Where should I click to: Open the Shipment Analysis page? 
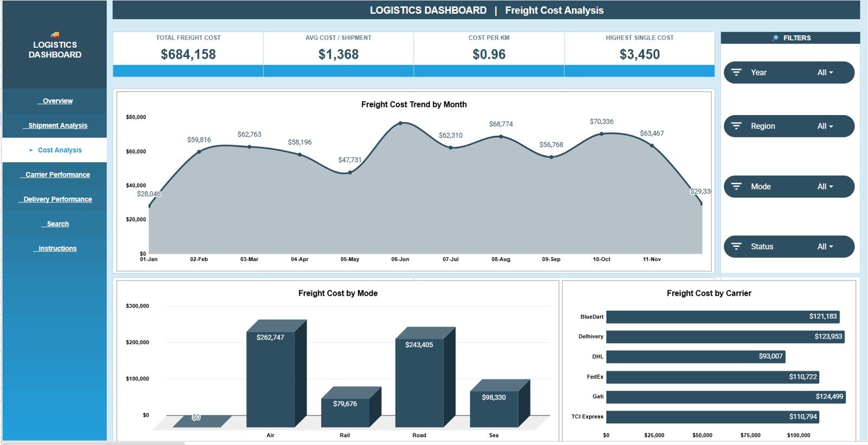point(58,125)
